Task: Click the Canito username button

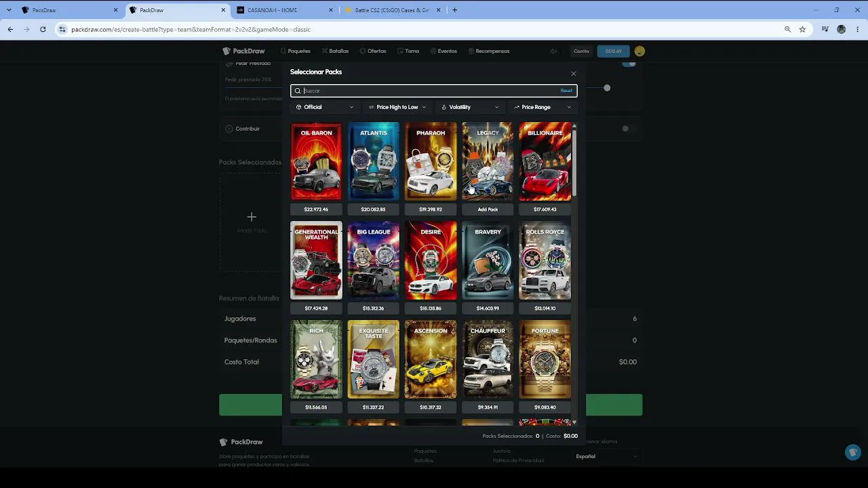Action: [581, 51]
